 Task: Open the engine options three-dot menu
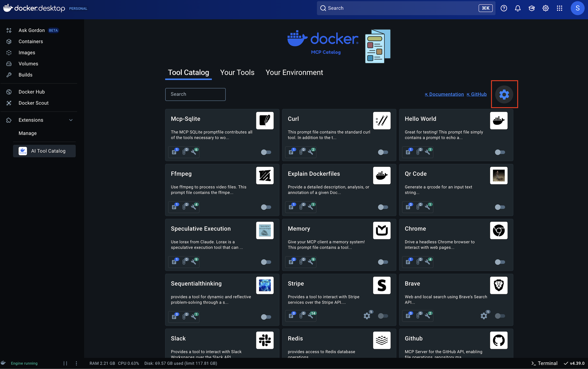click(76, 363)
